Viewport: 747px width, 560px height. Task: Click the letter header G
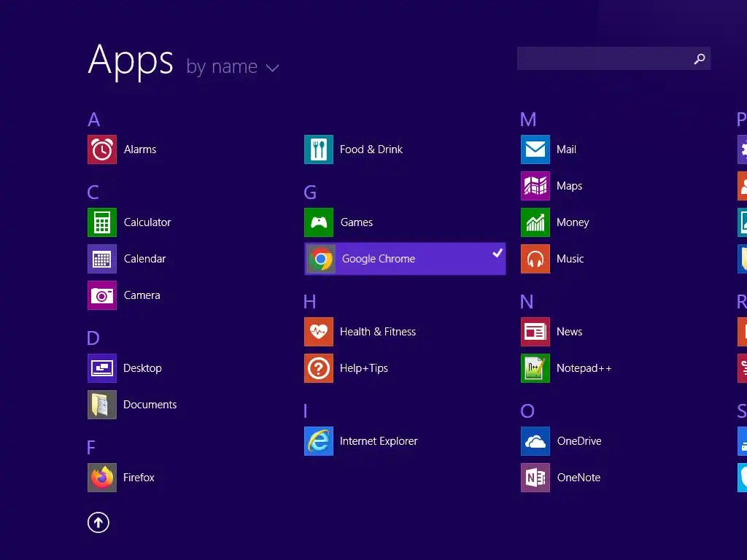click(310, 192)
